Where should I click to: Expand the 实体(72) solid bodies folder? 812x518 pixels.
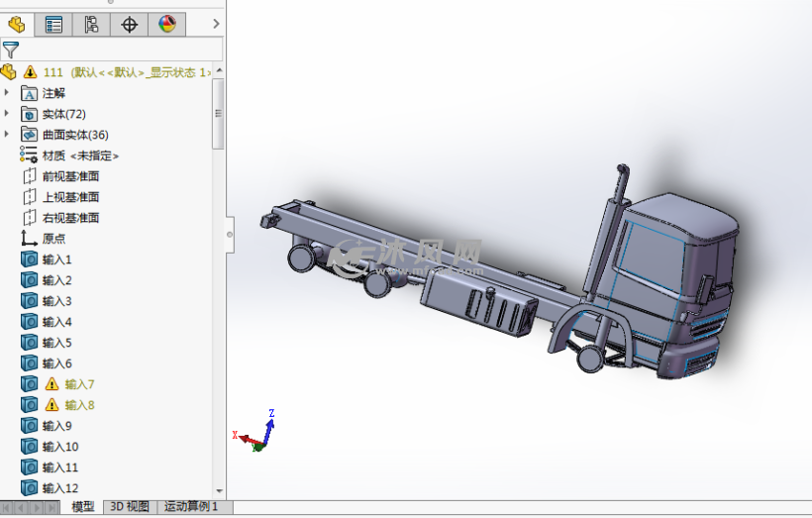7,114
